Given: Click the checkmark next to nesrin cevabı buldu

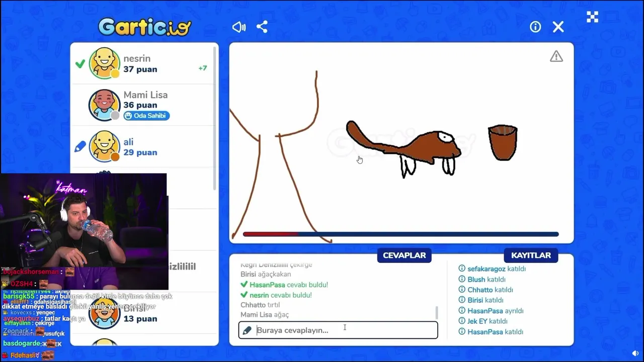Looking at the screenshot, I should coord(244,295).
